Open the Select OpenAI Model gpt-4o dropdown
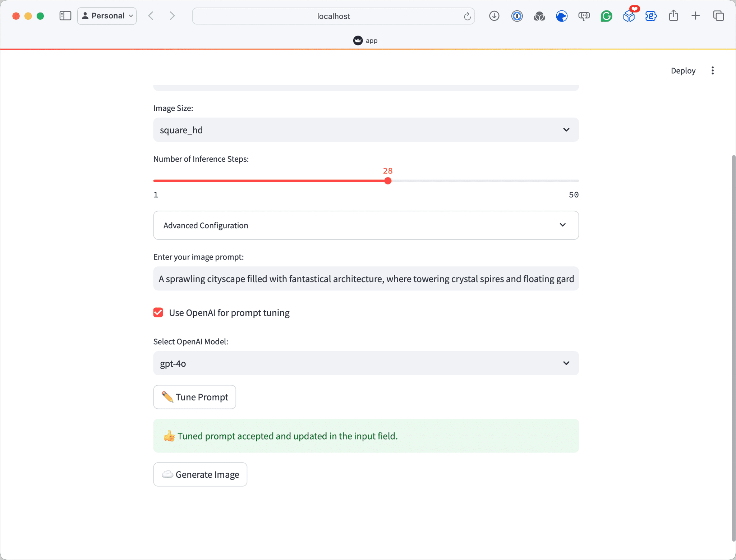 pyautogui.click(x=366, y=363)
